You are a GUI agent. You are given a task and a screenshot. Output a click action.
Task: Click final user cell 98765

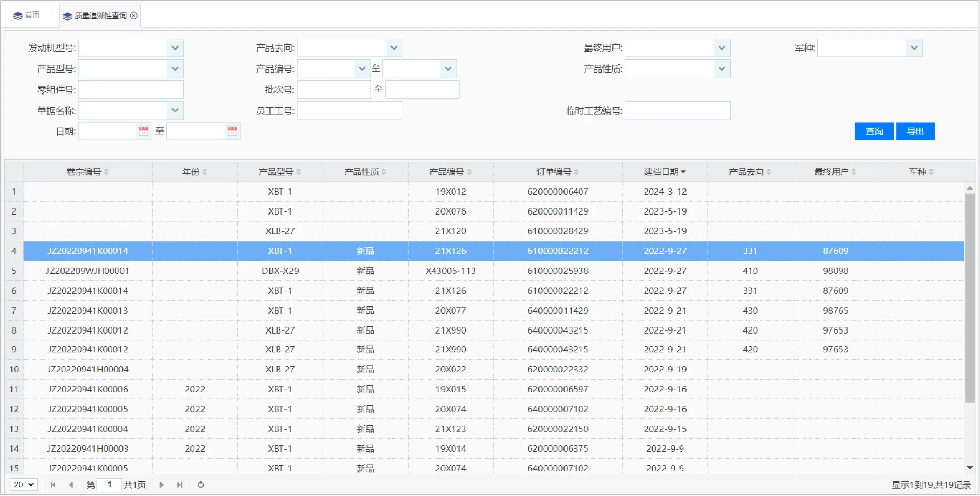pos(835,311)
